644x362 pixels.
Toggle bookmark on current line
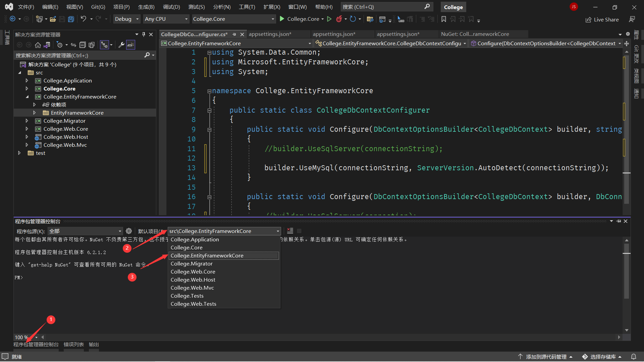(x=443, y=19)
